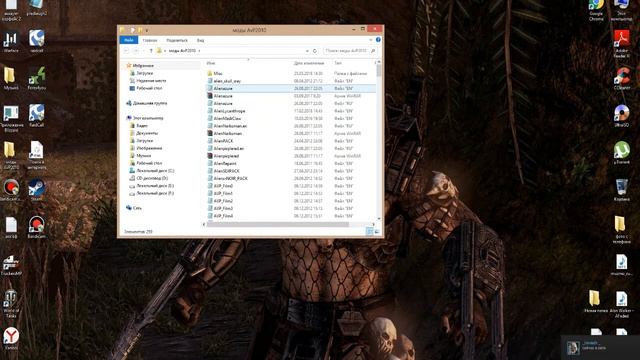The image size is (640, 360).
Task: Open the TruckersMP desktop shortcut
Action: click(11, 265)
